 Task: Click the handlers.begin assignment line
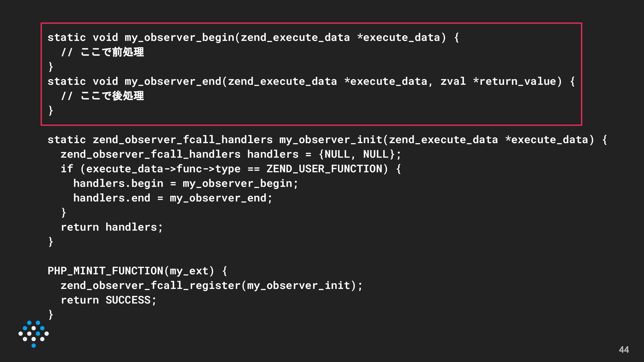pos(185,183)
